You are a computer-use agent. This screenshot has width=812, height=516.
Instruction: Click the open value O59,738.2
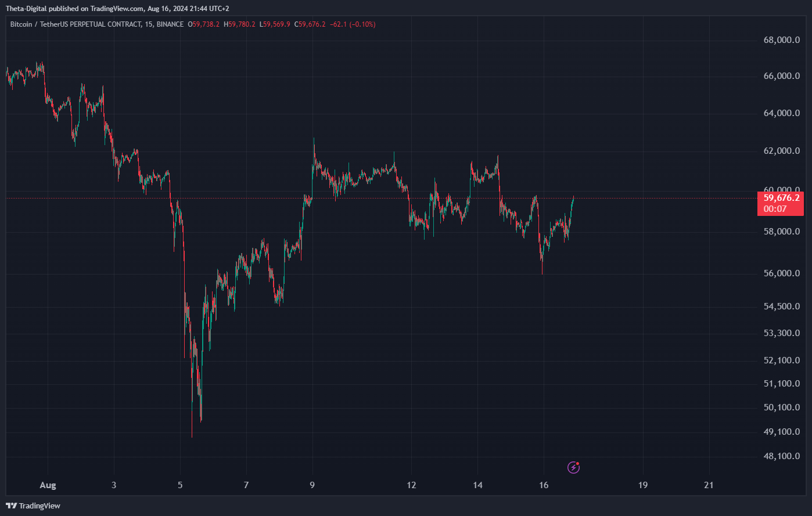203,24
